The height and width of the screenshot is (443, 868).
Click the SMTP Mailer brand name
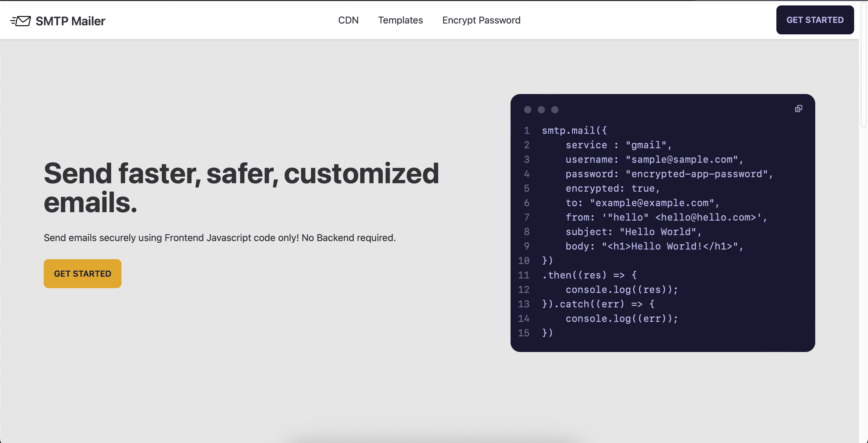tap(71, 21)
